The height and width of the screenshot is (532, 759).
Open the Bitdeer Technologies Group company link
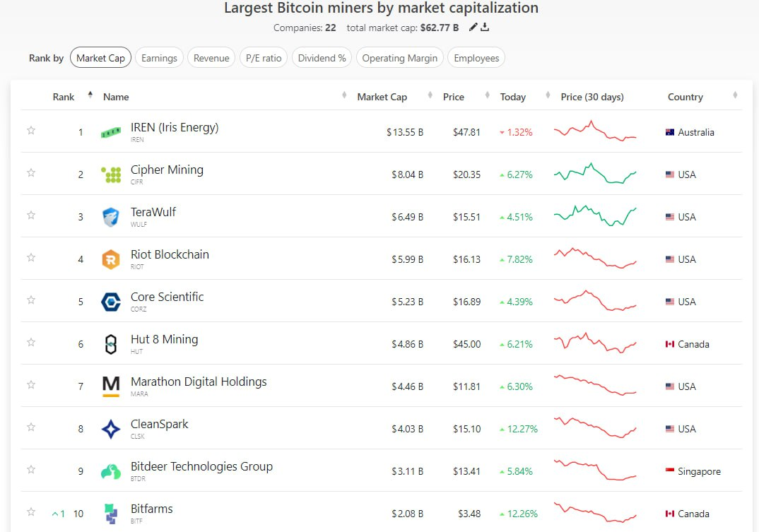[201, 467]
